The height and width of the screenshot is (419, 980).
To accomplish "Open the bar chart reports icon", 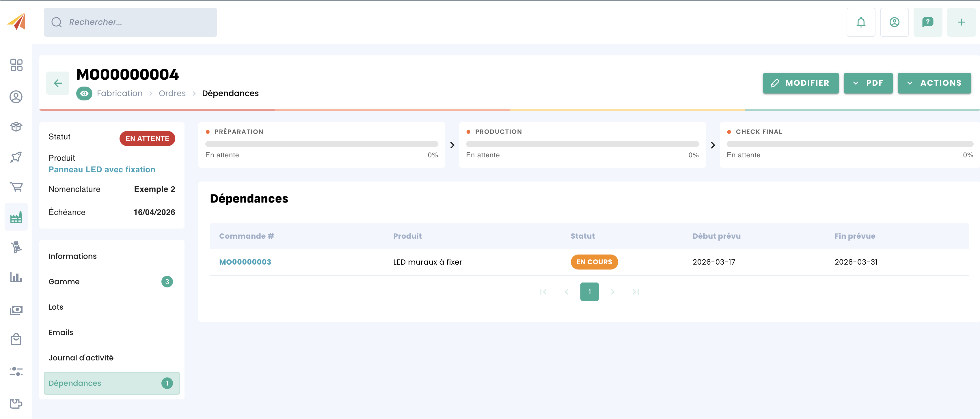I will 16,277.
